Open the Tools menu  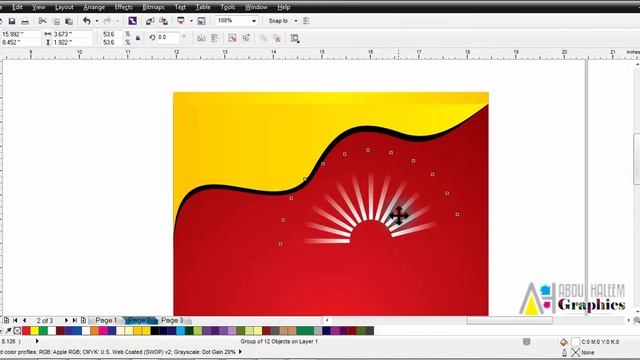pos(227,7)
